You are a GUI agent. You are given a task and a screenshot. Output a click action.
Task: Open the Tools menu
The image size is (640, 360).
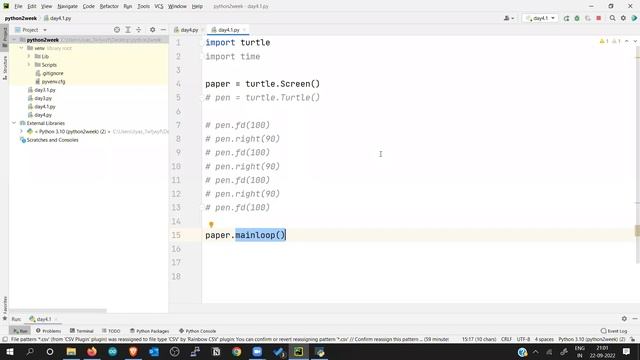pos(143,6)
